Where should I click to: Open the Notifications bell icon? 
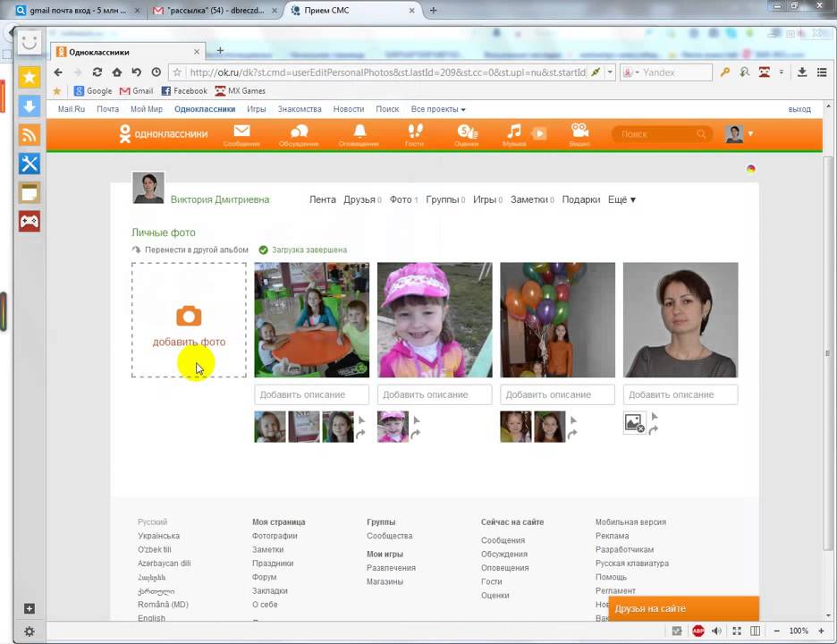coord(359,131)
